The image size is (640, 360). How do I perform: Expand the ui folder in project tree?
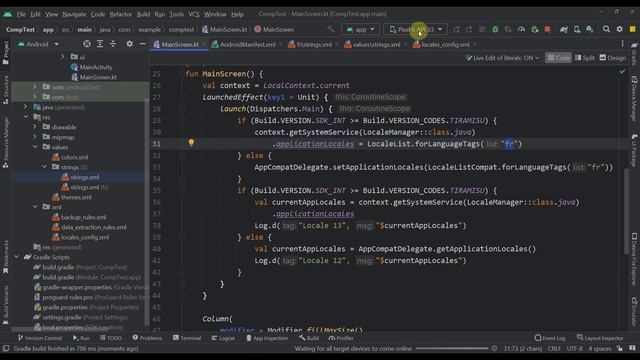click(x=63, y=57)
